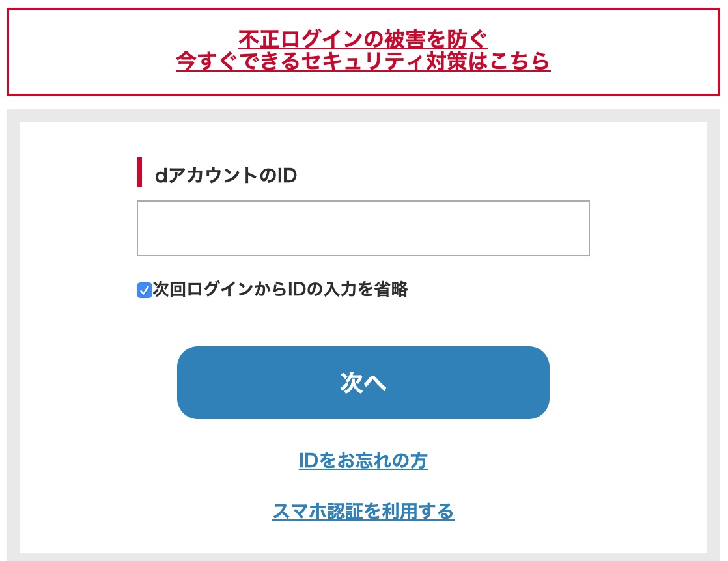Viewport: 728px width, 561px height.
Task: Follow the forgot ID link
Action: click(363, 461)
